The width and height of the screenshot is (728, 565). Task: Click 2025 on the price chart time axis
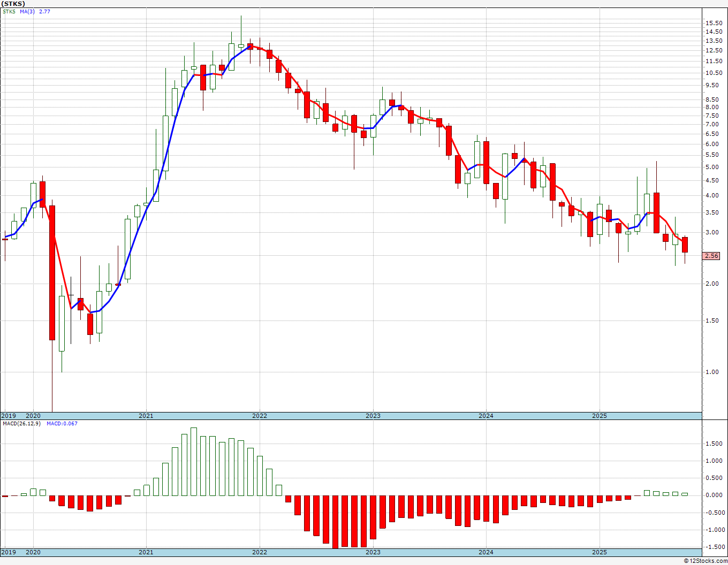pyautogui.click(x=599, y=416)
